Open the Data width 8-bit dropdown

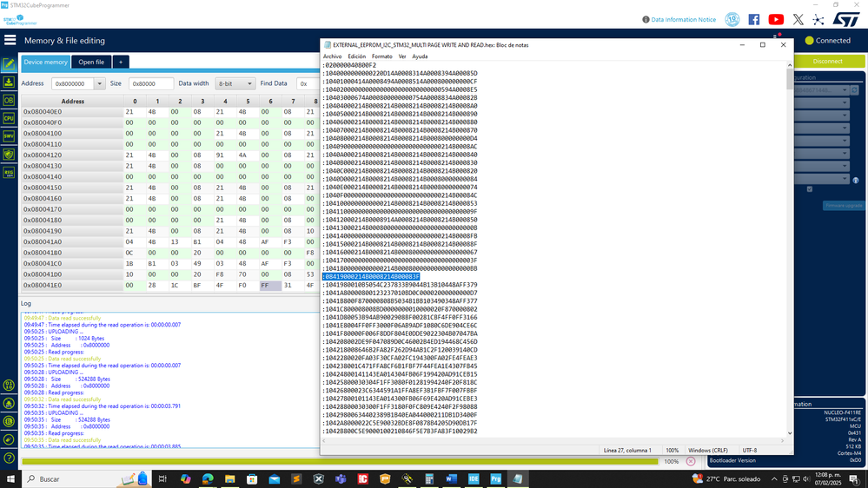click(235, 83)
